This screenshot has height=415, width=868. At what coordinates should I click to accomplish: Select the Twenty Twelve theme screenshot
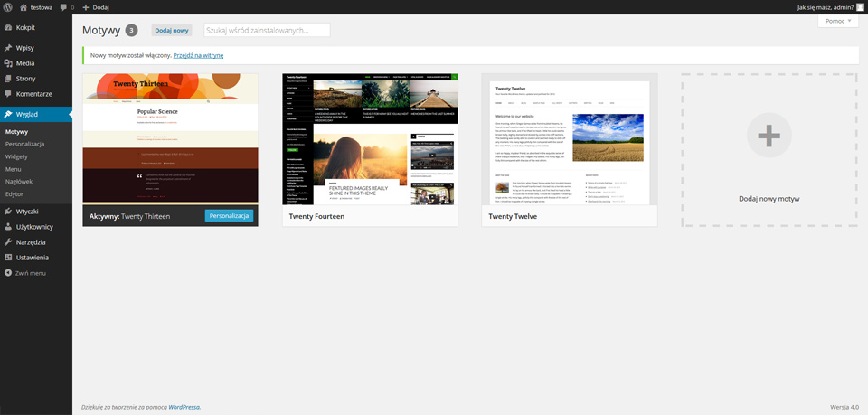[x=570, y=139]
